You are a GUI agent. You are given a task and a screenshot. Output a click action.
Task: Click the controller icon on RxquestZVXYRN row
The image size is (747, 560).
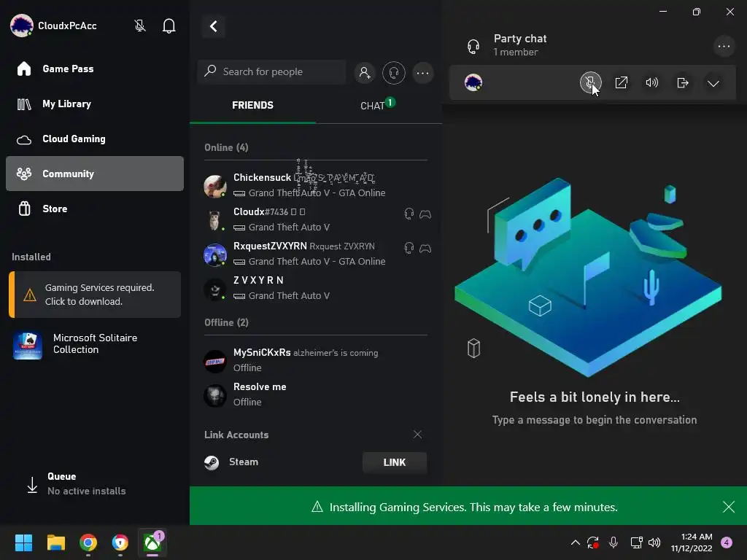(425, 249)
